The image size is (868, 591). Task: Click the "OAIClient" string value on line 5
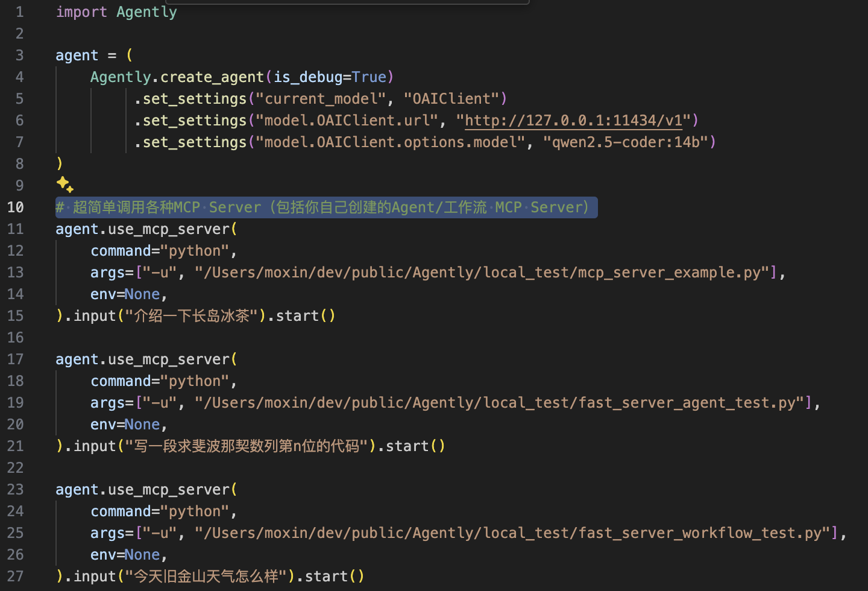451,99
